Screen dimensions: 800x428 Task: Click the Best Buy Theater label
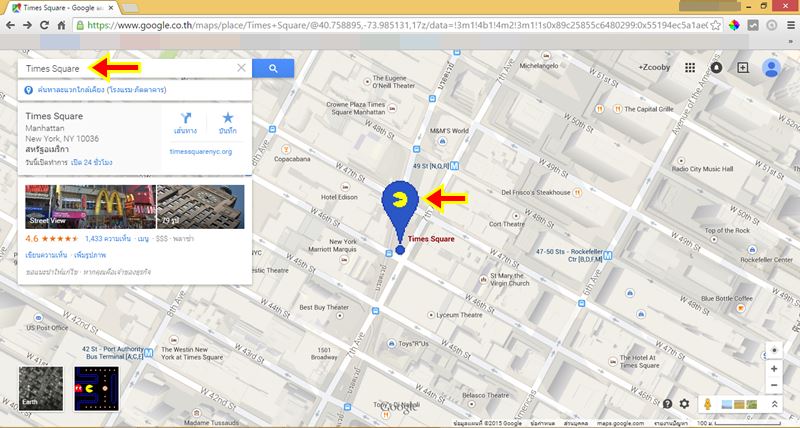(324, 307)
